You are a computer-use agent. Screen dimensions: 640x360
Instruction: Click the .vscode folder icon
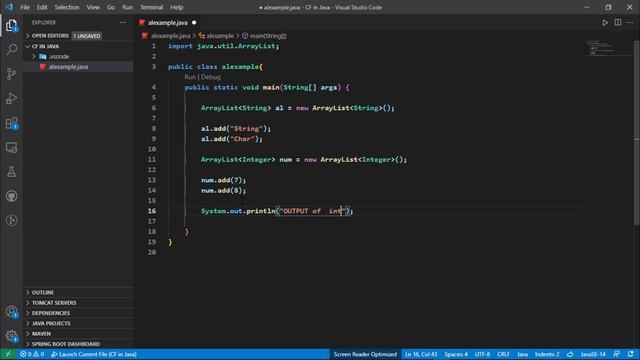[x=43, y=56]
